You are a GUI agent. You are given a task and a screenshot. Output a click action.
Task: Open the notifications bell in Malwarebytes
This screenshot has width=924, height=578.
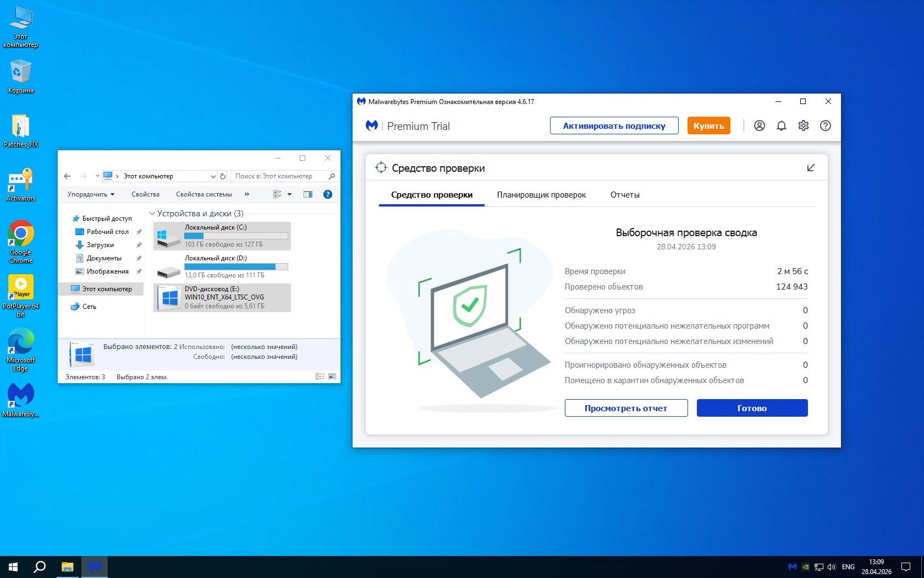coord(781,126)
